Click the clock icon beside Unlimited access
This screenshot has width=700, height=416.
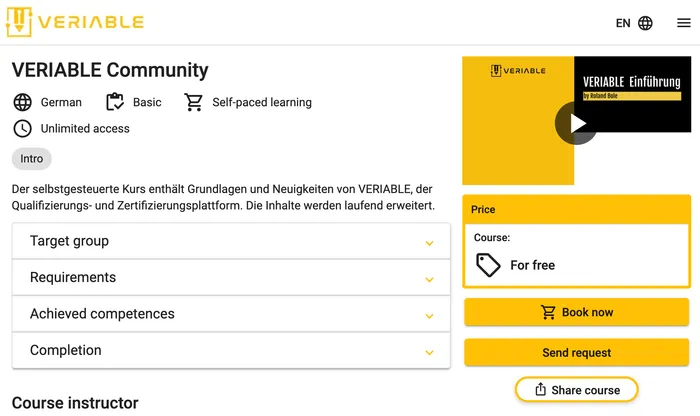pyautogui.click(x=22, y=129)
